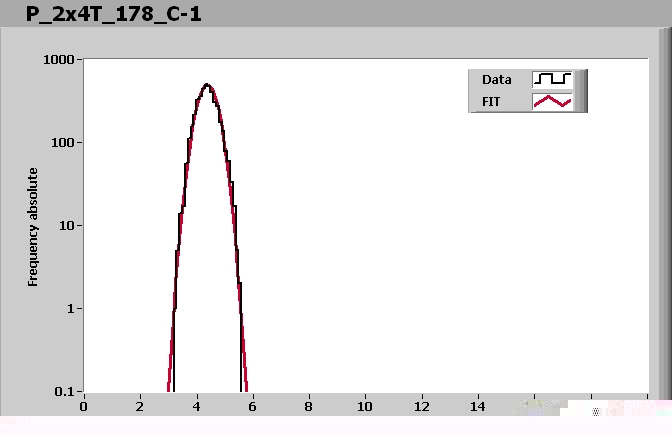This screenshot has height=435, width=672.
Task: Click the Frequency absolute y-axis label
Action: point(33,227)
